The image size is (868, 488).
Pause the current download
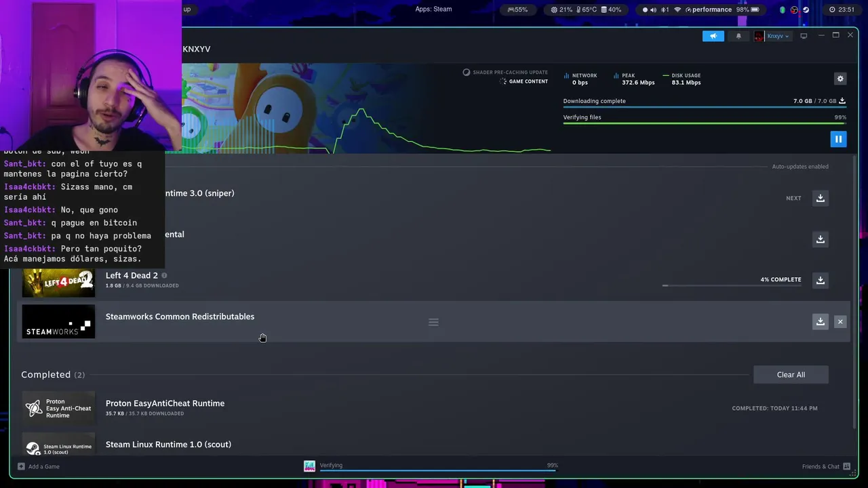click(838, 139)
